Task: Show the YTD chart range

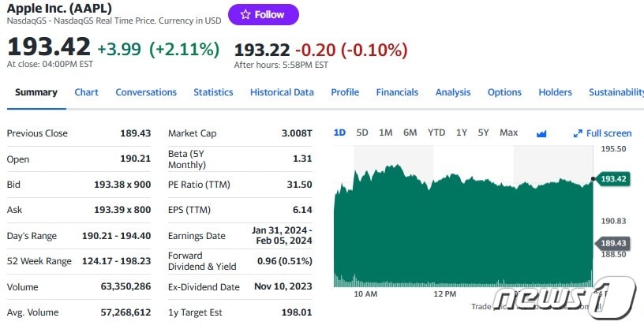Action: point(436,133)
